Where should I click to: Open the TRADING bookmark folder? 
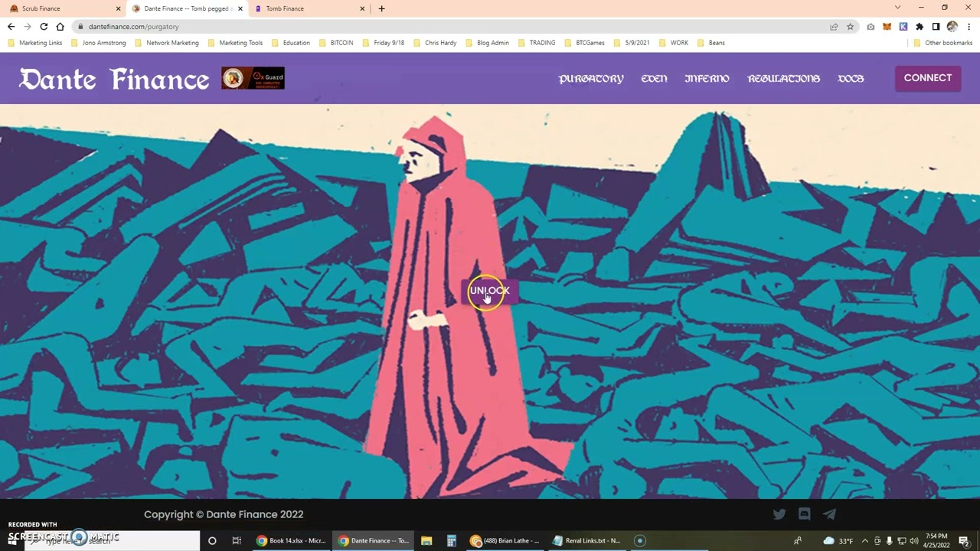click(x=536, y=43)
